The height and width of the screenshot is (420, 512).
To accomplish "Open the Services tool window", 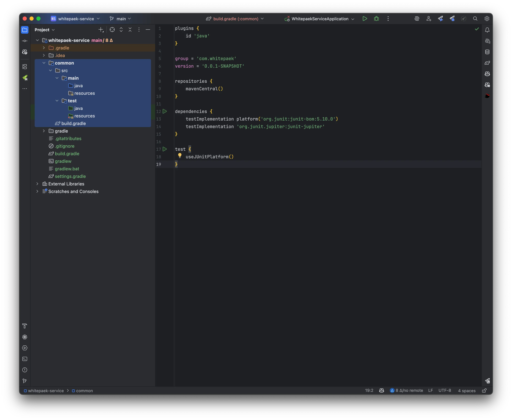I will tap(25, 348).
